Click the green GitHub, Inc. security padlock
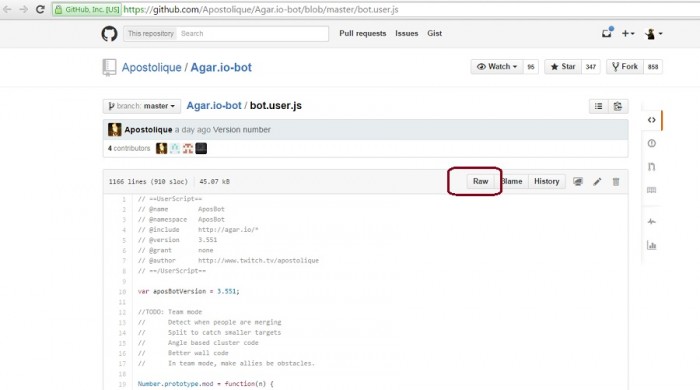This screenshot has width=700, height=390. coord(58,9)
